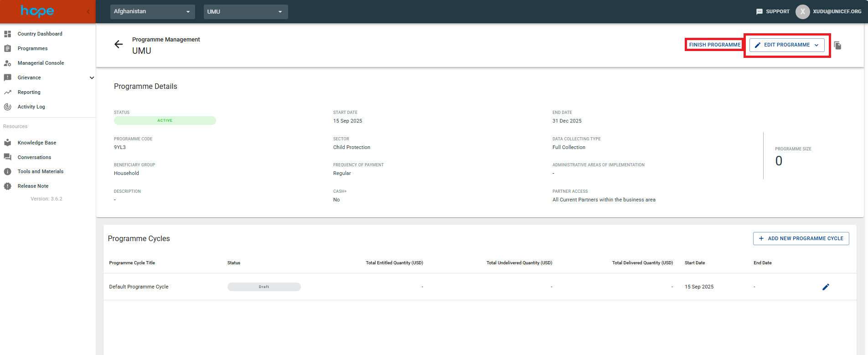Image resolution: width=868 pixels, height=355 pixels.
Task: Select the Default Programme Cycle row
Action: 139,287
